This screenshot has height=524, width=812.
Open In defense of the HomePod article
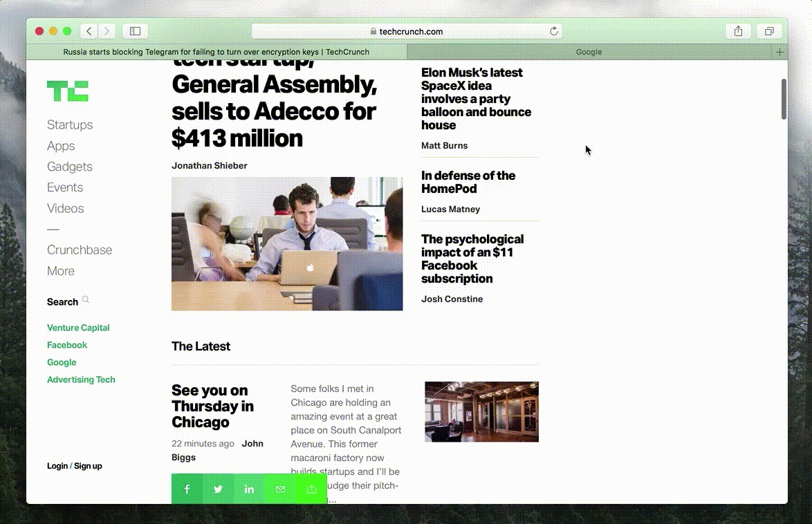pos(468,183)
